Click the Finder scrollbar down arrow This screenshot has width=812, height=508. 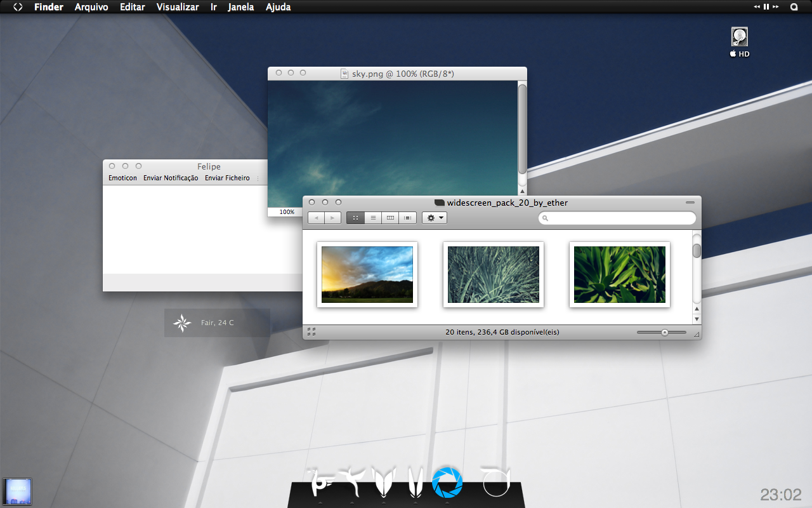click(x=697, y=319)
